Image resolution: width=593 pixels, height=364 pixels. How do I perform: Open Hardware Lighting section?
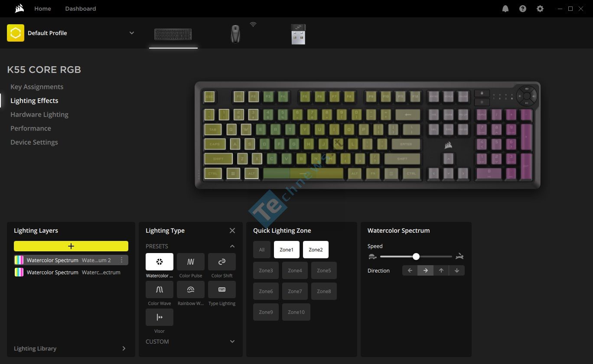(39, 114)
